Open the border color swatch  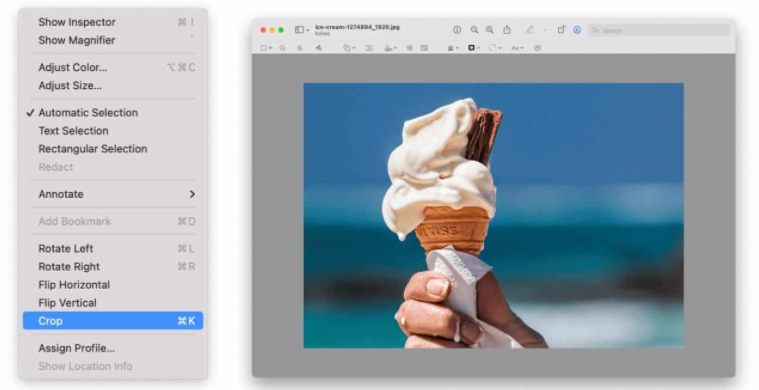tap(474, 48)
